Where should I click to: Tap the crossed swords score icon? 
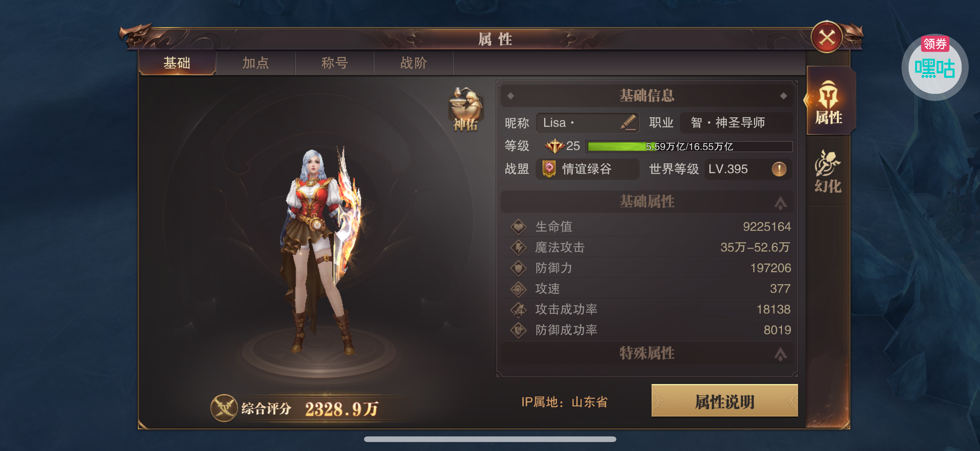[x=224, y=408]
